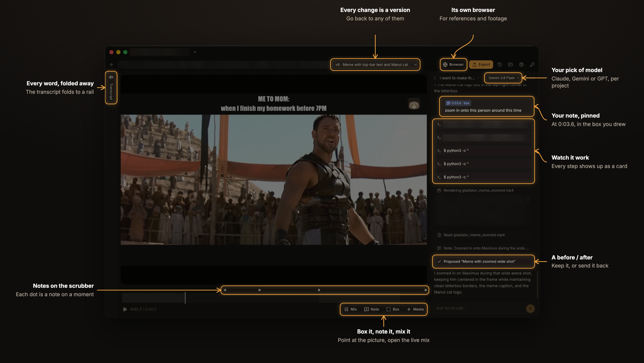Click the Export button
Viewport: 644px width, 363px height.
(481, 64)
